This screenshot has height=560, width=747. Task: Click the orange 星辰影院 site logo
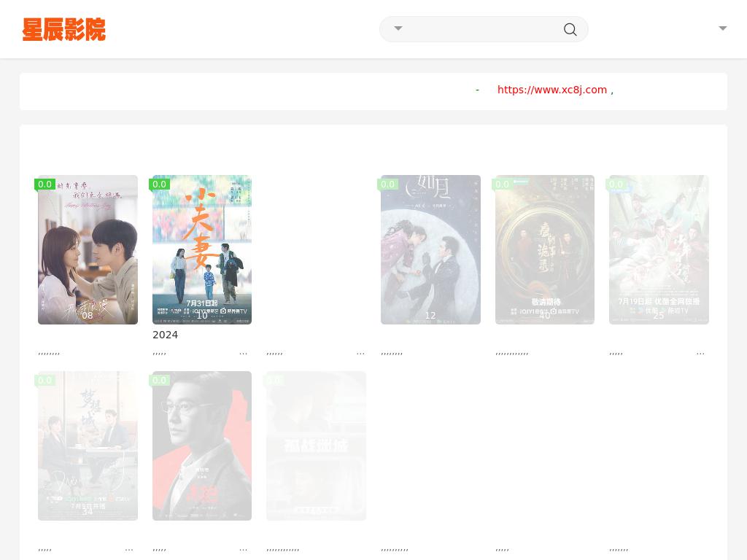click(64, 29)
